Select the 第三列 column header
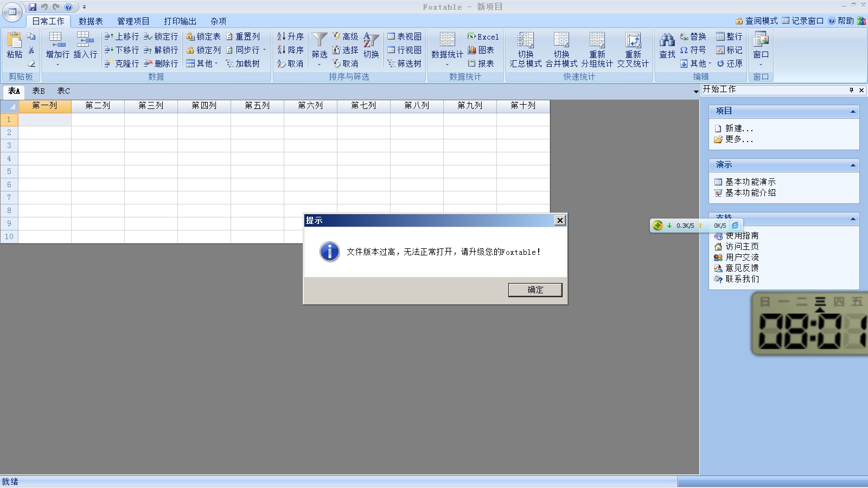 coord(151,106)
